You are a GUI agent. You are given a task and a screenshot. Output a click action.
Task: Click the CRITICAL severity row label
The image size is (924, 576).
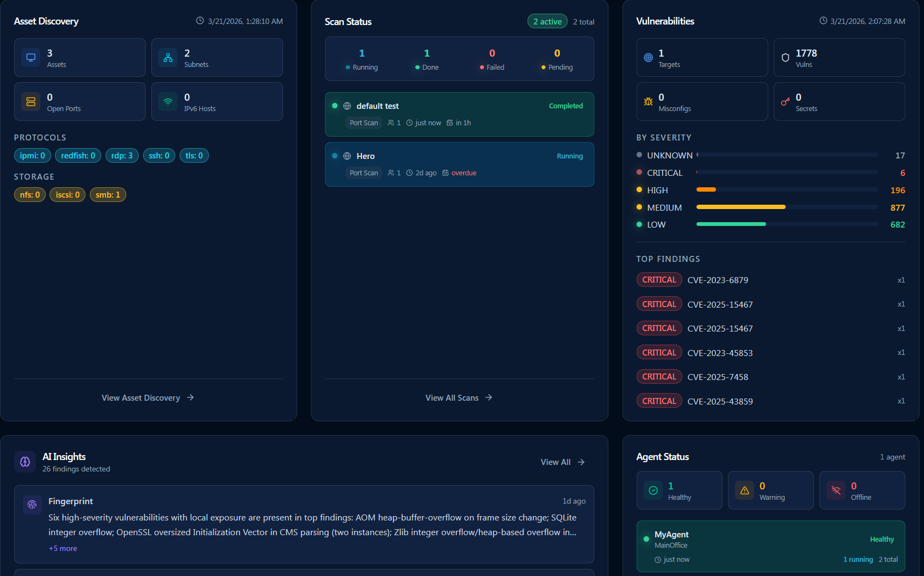click(664, 173)
